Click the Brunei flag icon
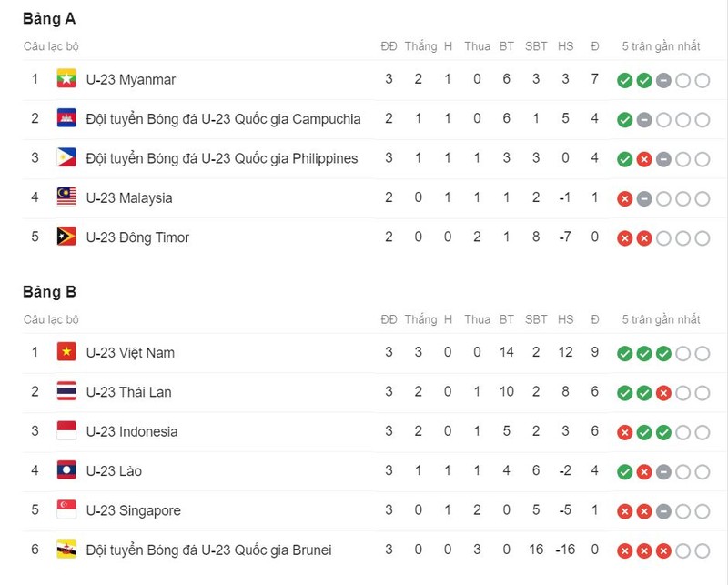This screenshot has width=728, height=585. tap(66, 550)
